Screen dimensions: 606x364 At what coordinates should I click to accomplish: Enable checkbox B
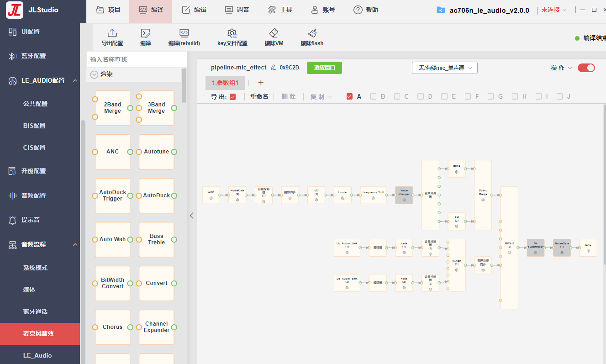point(373,96)
